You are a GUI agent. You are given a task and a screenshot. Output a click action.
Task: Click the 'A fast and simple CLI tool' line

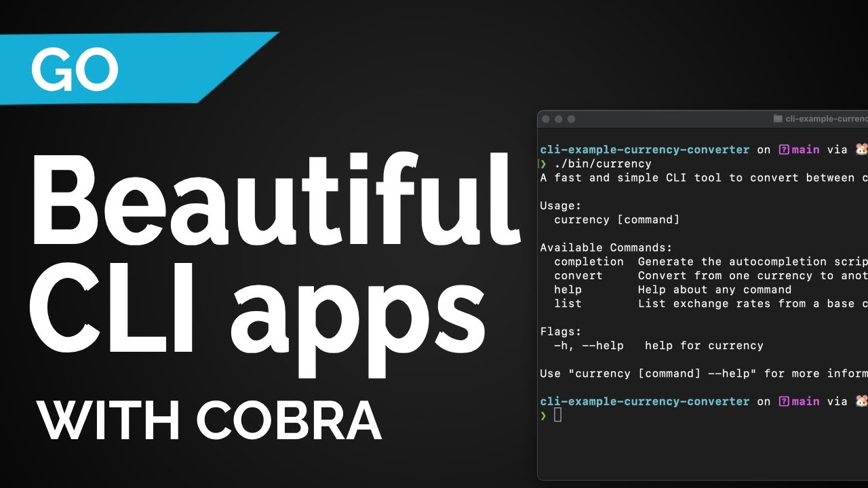pos(704,178)
